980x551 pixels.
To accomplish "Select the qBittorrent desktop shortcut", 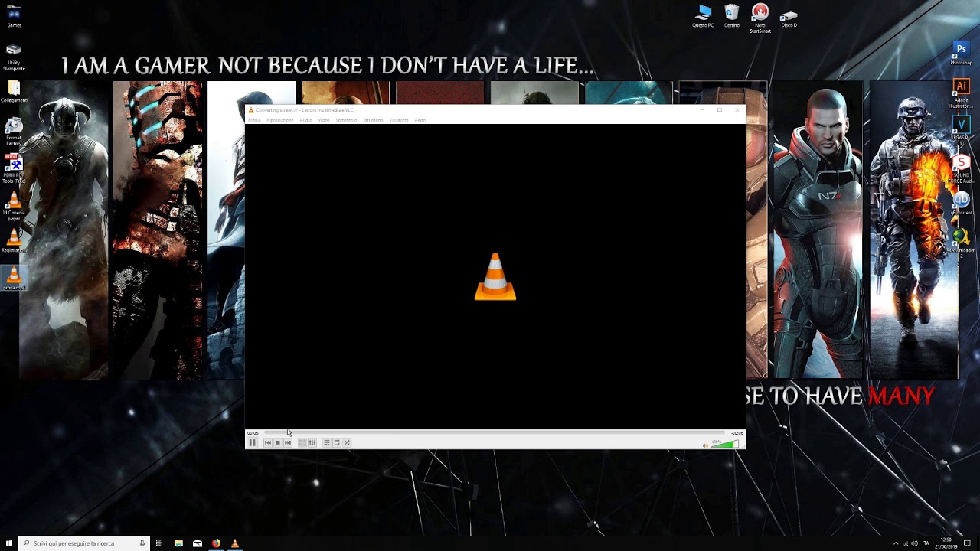I will tap(962, 203).
